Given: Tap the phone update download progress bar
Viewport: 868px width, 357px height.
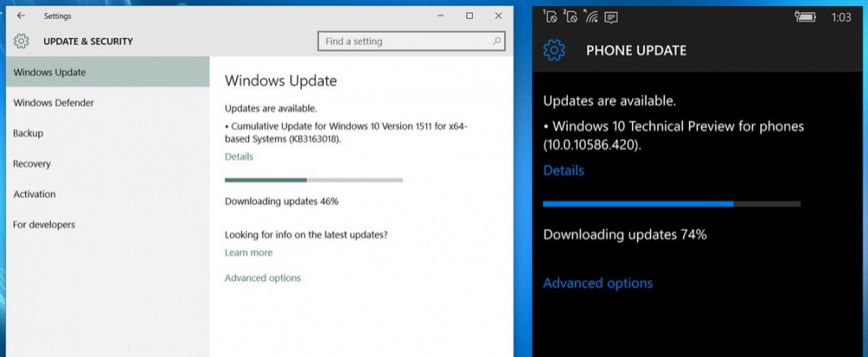Looking at the screenshot, I should click(x=672, y=204).
